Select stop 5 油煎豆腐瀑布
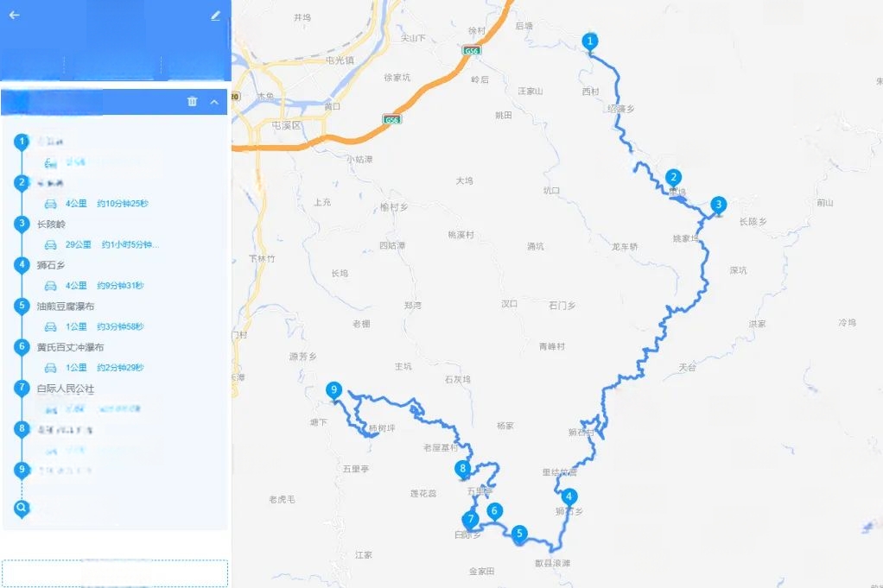This screenshot has width=883, height=588. (x=66, y=307)
